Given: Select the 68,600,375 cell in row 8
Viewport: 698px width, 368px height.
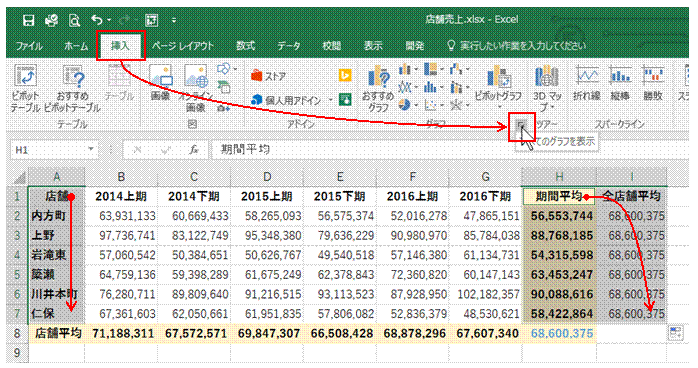Looking at the screenshot, I should point(559,333).
